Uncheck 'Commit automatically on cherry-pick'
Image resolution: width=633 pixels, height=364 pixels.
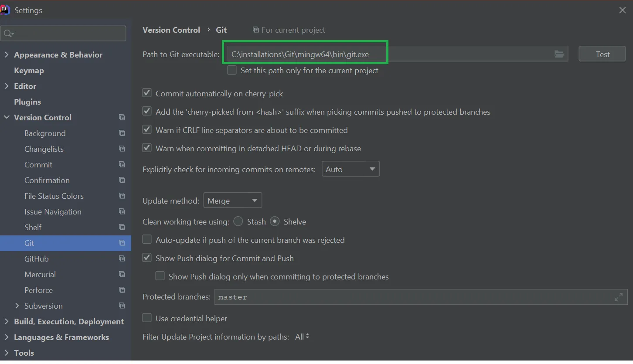(147, 93)
